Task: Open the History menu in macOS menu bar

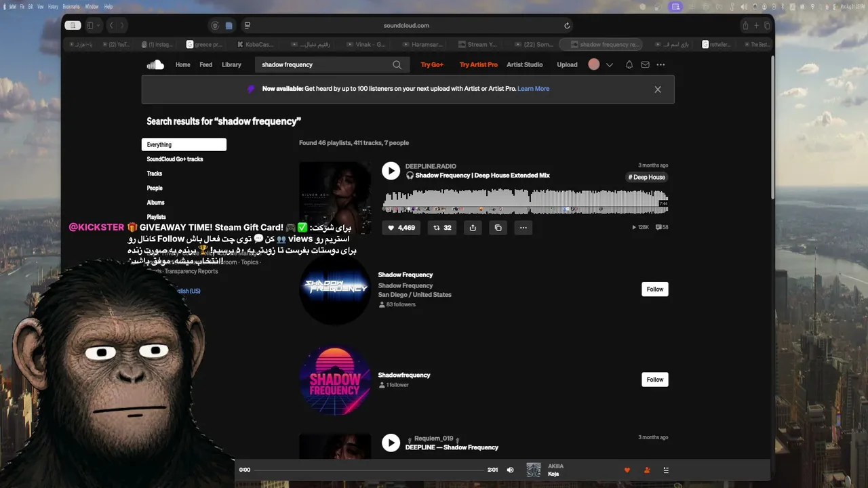Action: (53, 6)
